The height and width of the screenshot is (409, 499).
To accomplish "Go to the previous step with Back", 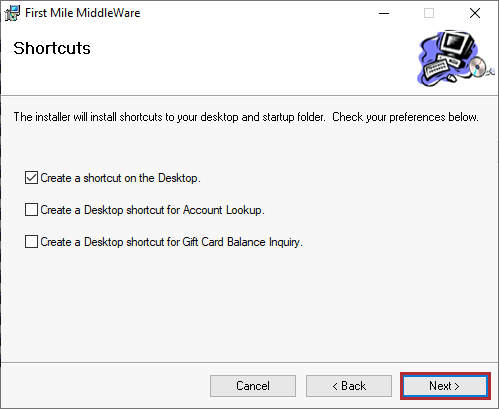I will pyautogui.click(x=349, y=386).
